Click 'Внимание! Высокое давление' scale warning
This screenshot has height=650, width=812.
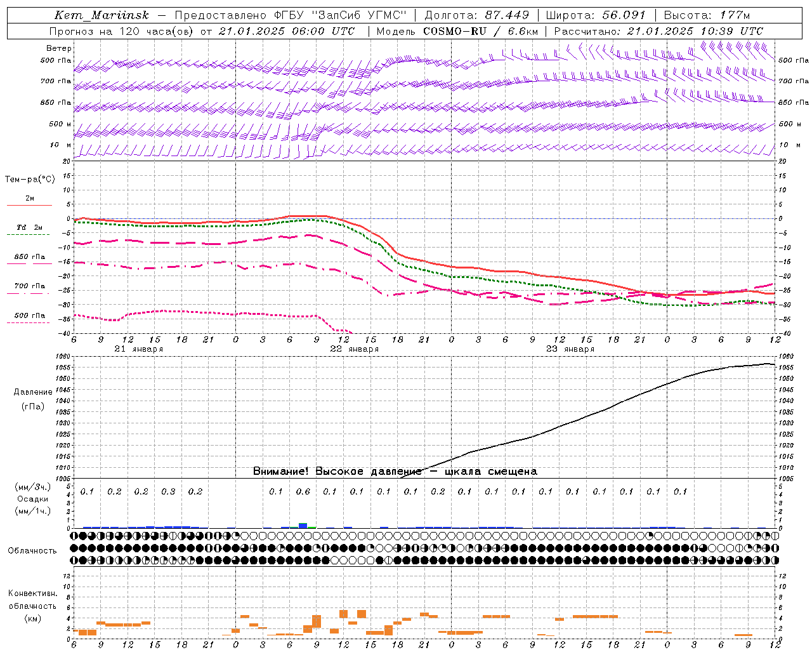pos(337,472)
